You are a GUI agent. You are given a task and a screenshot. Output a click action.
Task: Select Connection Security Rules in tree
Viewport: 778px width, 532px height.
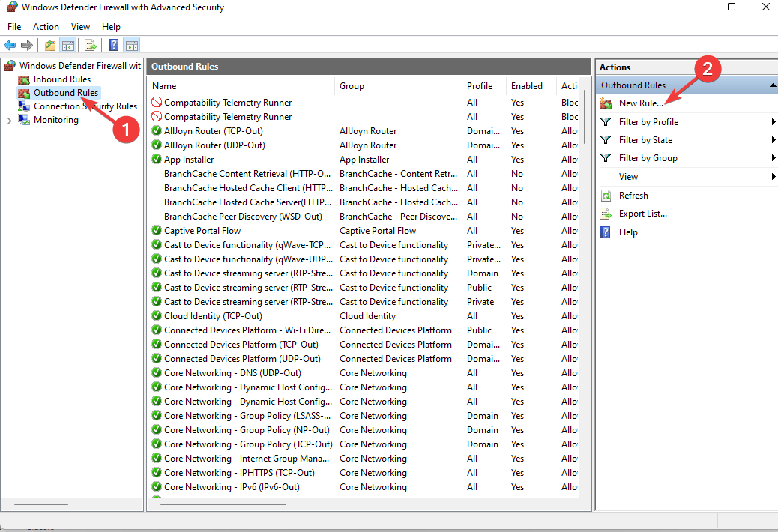click(85, 106)
